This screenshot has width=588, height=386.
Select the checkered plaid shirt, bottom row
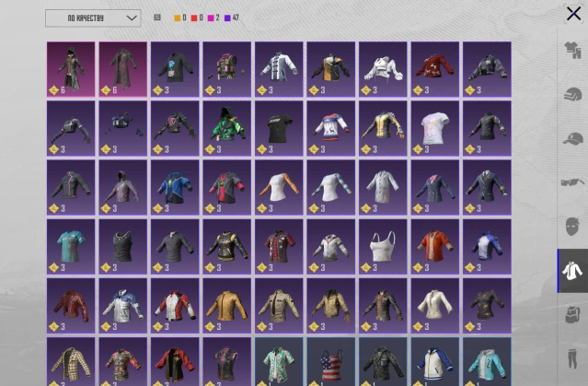tap(71, 362)
